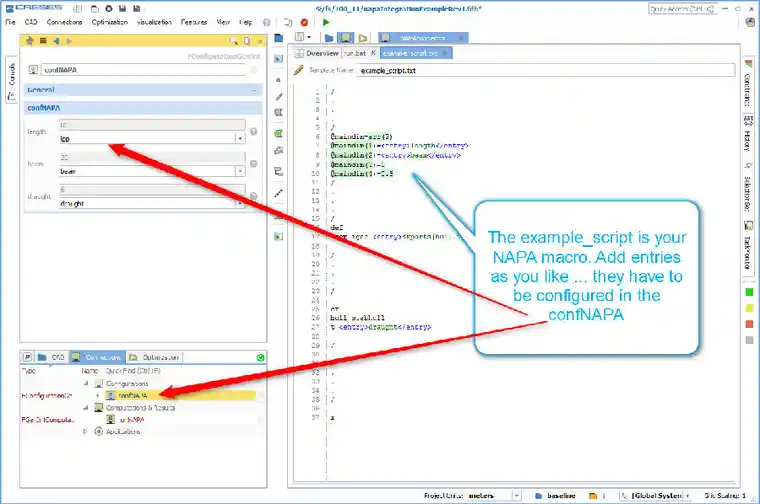760x504 pixels.
Task: Open the length lpp dropdown arrow
Action: click(x=240, y=139)
